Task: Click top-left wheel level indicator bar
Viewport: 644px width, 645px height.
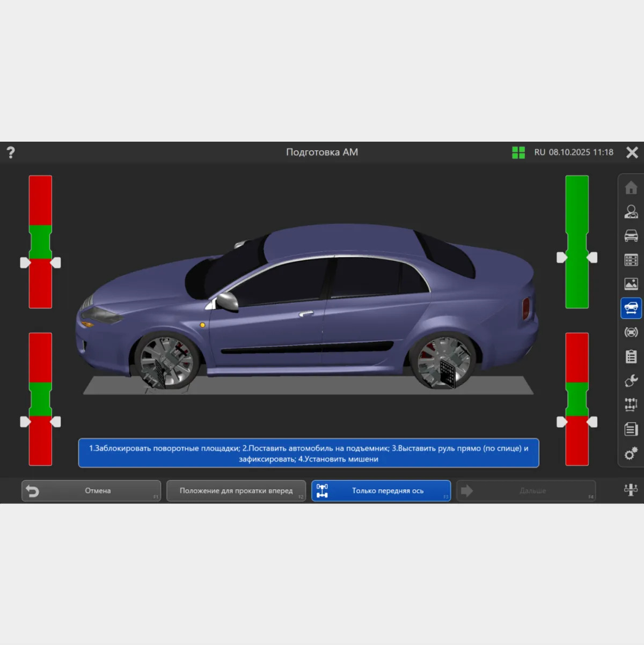Action: pos(40,242)
